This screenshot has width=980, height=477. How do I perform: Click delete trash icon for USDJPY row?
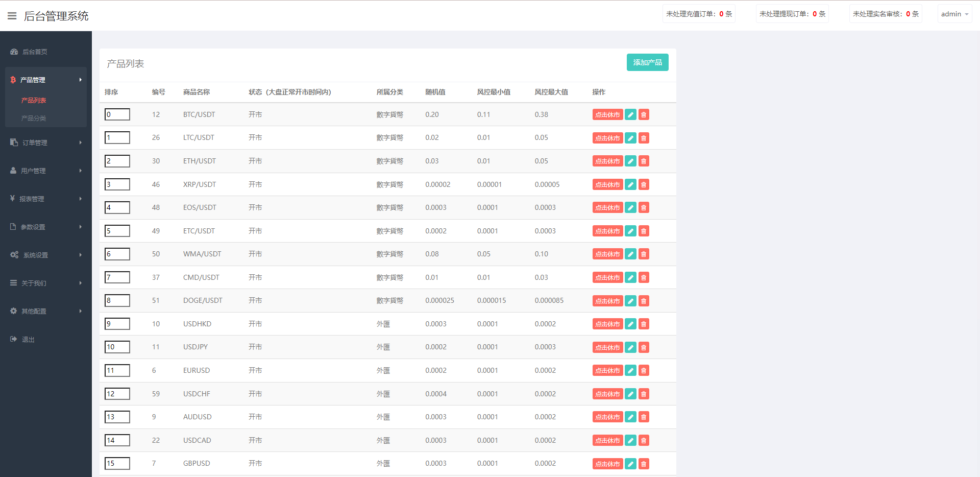[644, 347]
